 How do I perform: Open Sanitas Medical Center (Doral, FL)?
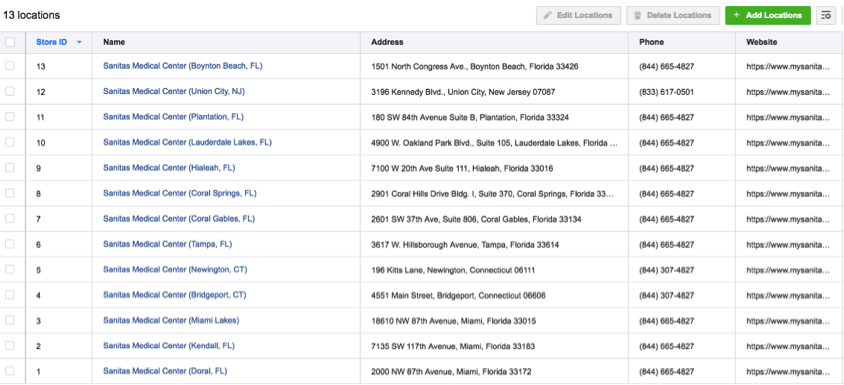pos(165,371)
